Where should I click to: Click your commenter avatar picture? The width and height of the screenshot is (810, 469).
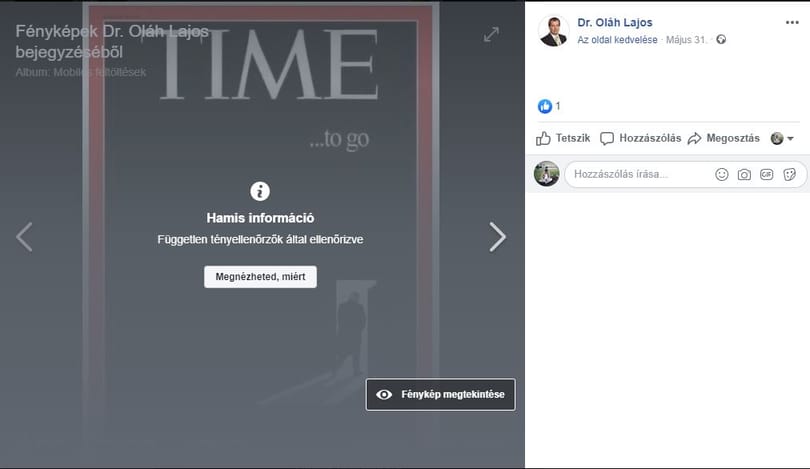tap(547, 174)
